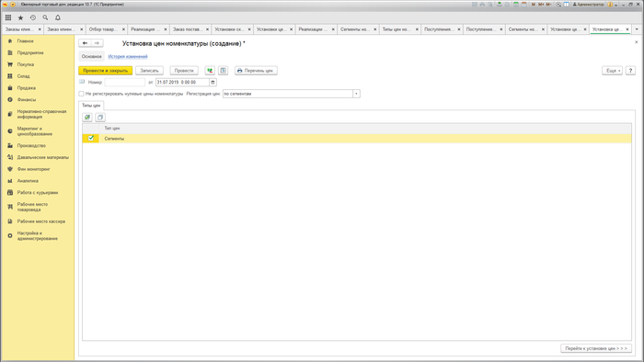Expand the open tabs list arrow
This screenshot has height=362, width=644.
637,29
